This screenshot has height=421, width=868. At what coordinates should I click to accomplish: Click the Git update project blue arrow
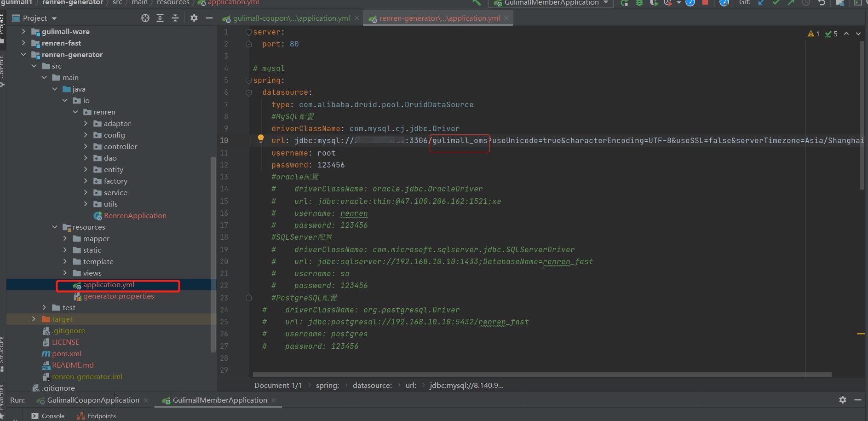[761, 2]
